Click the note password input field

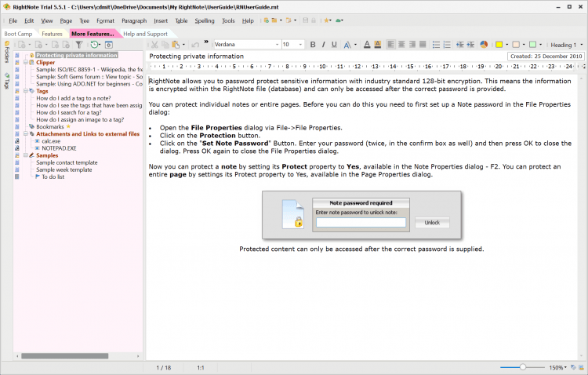361,223
